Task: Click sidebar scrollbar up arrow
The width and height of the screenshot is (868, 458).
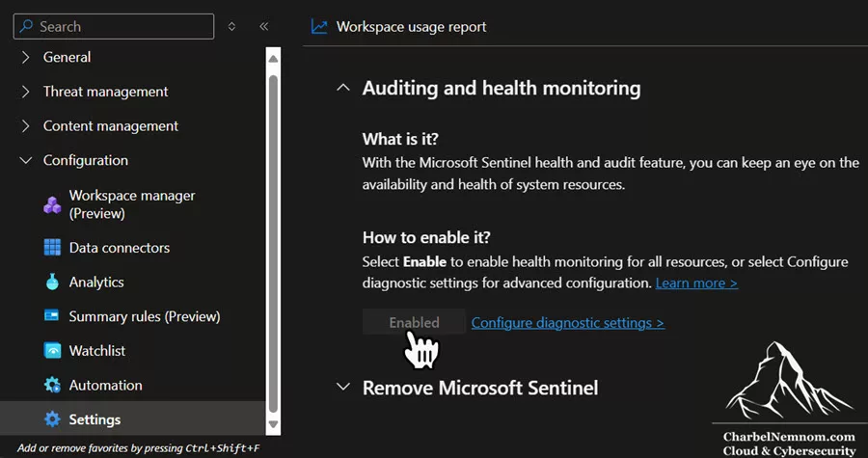Action: [272, 59]
